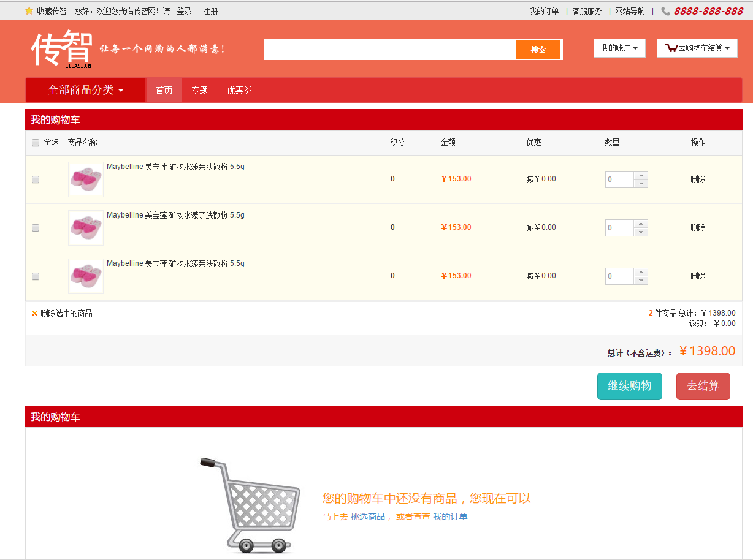The height and width of the screenshot is (560, 753).
Task: Go to the 首页 navigation tab
Action: click(x=164, y=90)
